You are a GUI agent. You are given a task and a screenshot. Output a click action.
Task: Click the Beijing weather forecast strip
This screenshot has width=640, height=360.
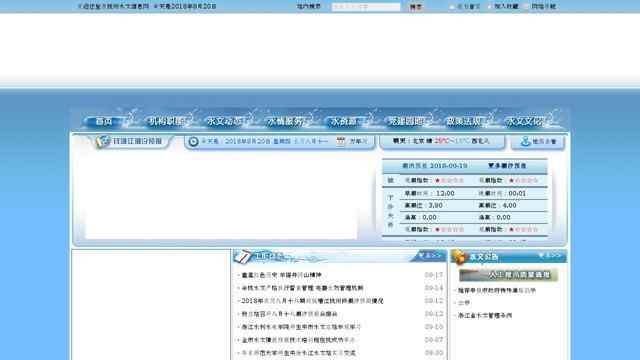(441, 141)
